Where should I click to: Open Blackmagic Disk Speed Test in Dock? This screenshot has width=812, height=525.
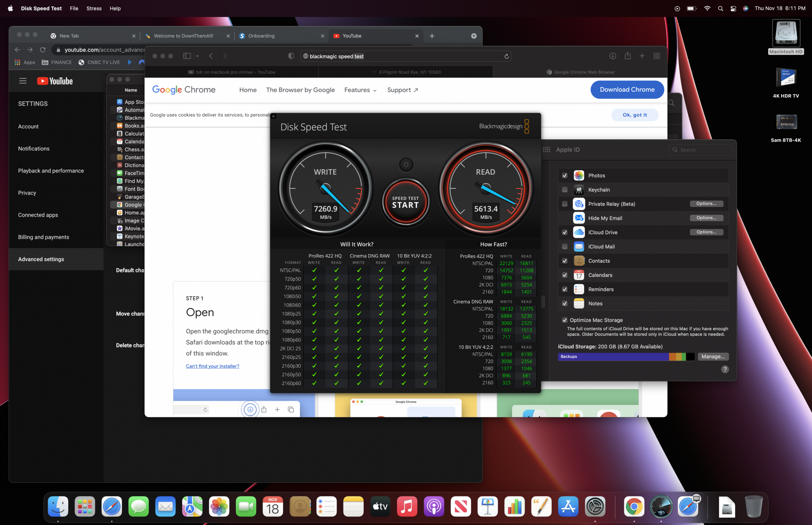click(x=661, y=507)
